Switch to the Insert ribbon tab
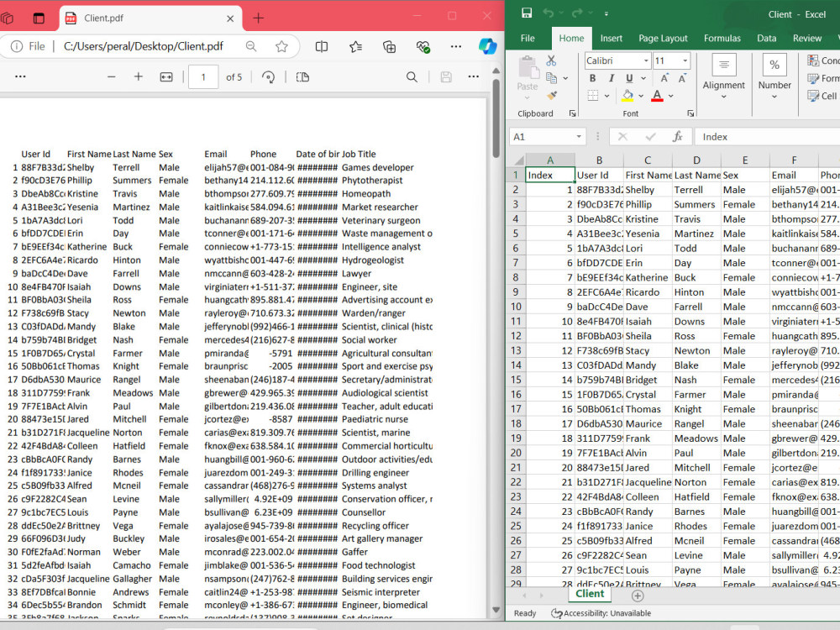Image resolution: width=840 pixels, height=630 pixels. [x=612, y=38]
